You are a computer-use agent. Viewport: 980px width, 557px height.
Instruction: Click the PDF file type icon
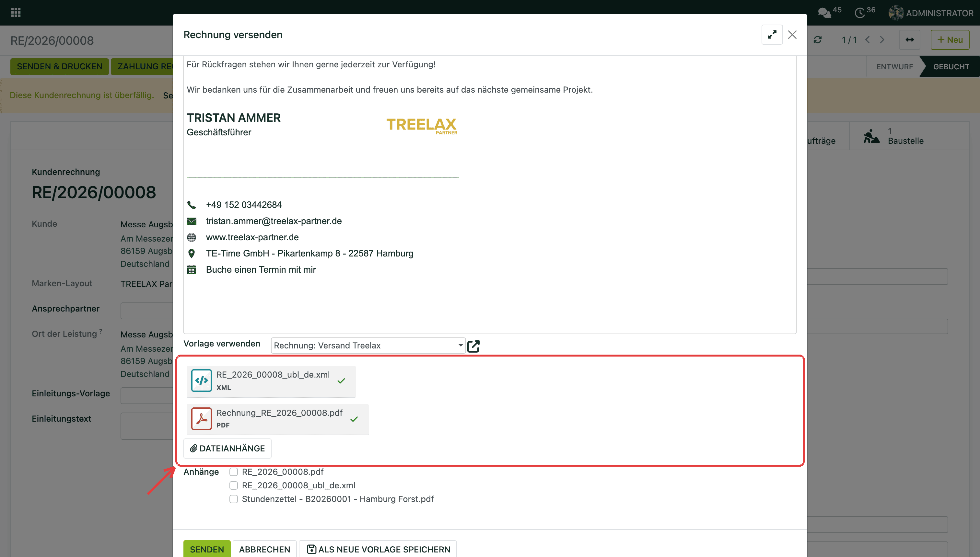[x=201, y=418]
